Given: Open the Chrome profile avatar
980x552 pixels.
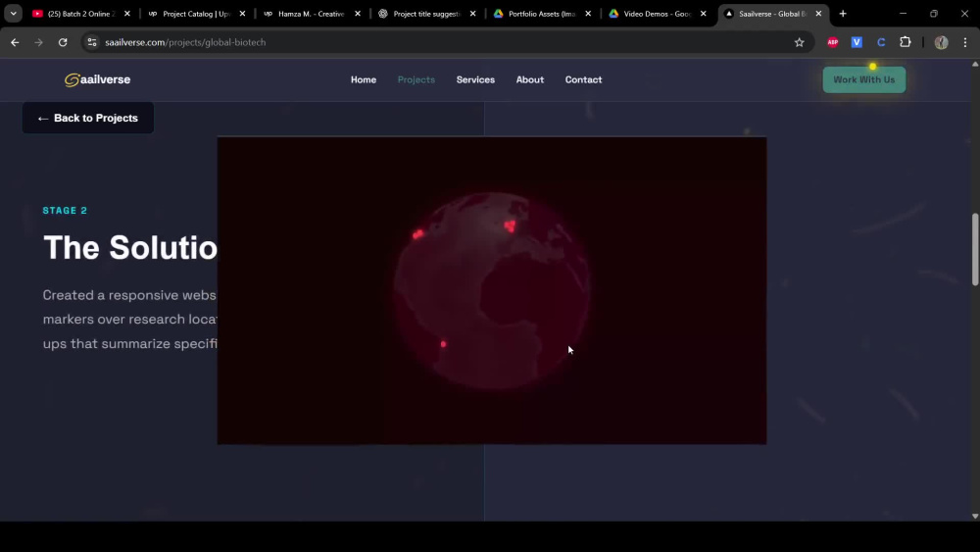Looking at the screenshot, I should [x=941, y=42].
